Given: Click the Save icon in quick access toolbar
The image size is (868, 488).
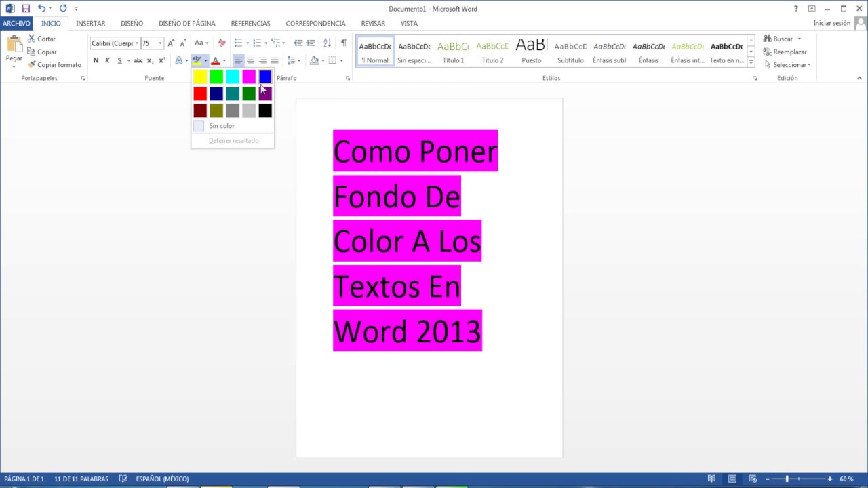Looking at the screenshot, I should [x=26, y=9].
